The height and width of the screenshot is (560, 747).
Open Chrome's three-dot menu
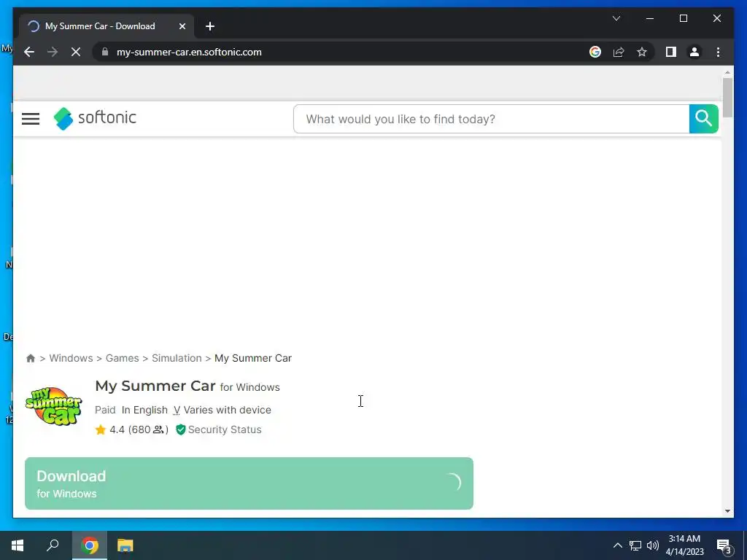[718, 52]
